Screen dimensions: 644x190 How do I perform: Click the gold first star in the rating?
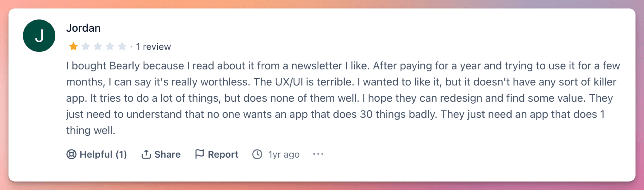click(73, 46)
